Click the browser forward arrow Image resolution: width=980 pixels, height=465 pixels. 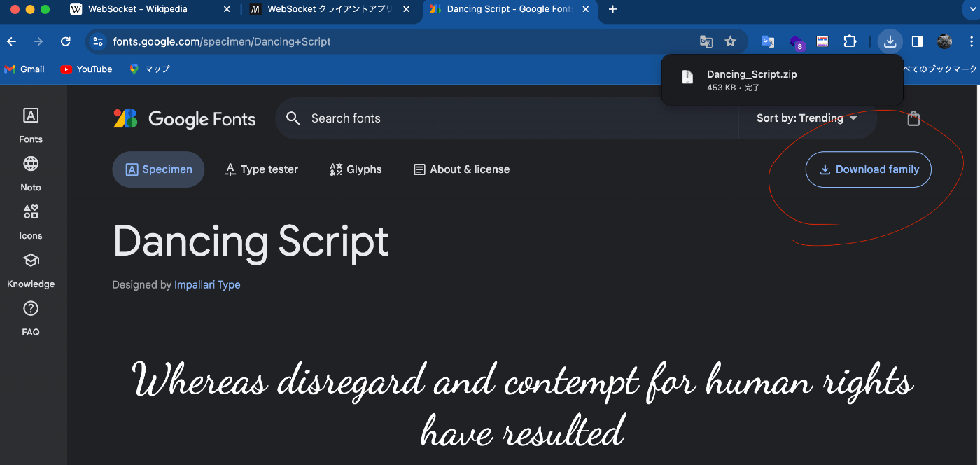tap(38, 41)
